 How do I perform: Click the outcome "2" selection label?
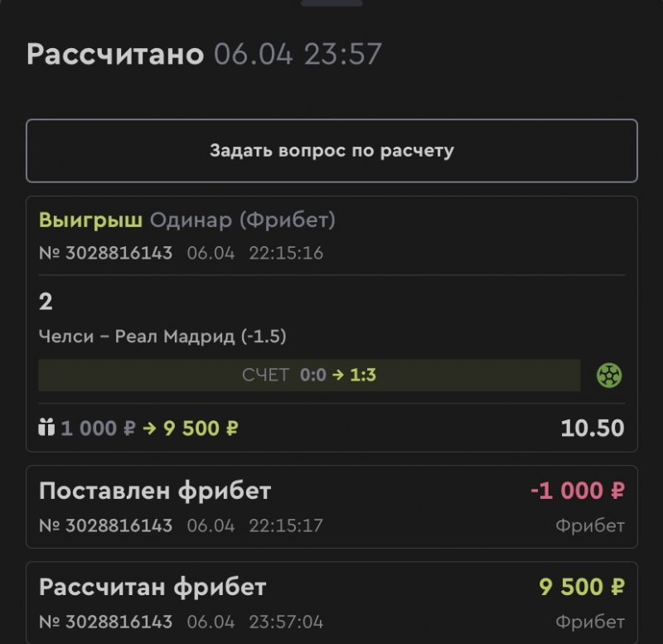click(46, 302)
